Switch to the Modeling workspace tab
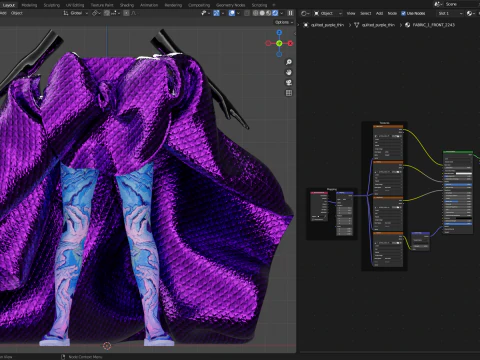 [x=29, y=5]
